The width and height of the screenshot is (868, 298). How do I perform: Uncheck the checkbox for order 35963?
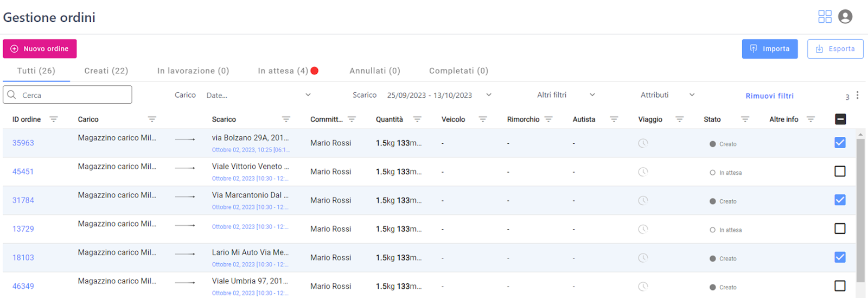840,143
